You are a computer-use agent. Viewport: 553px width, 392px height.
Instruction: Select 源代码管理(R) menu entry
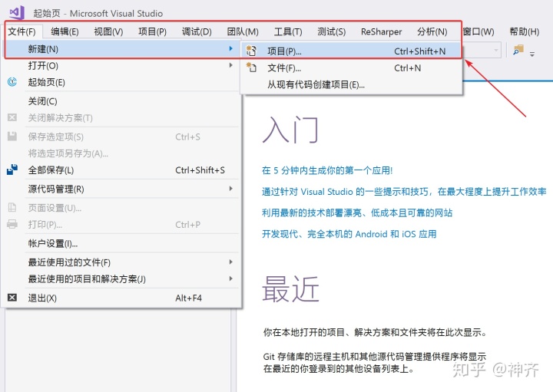coord(121,189)
